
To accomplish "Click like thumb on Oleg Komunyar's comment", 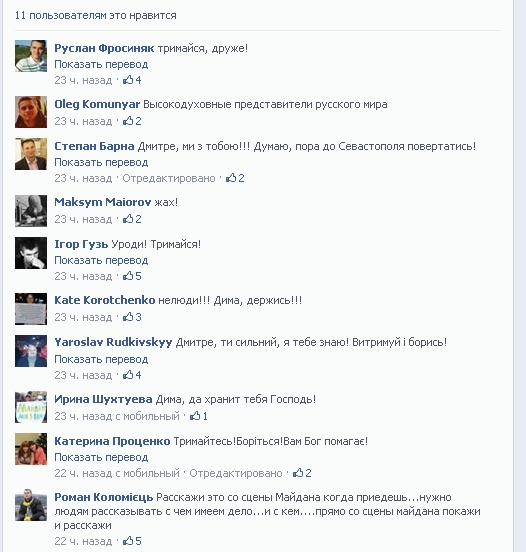I will coord(128,121).
